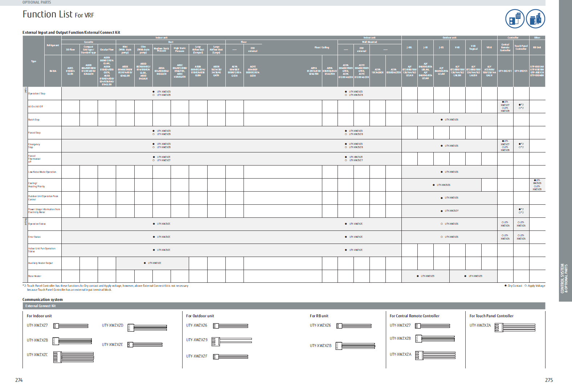Click the 'V-III Tropical' column header
572x392 pixels.
click(x=473, y=48)
